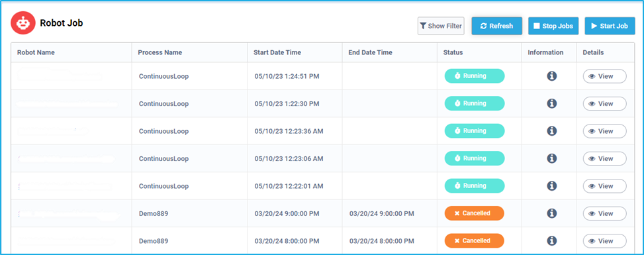644x255 pixels.
Task: View details of 1:24:51 PM ContinuousLoop job
Action: pyautogui.click(x=604, y=76)
